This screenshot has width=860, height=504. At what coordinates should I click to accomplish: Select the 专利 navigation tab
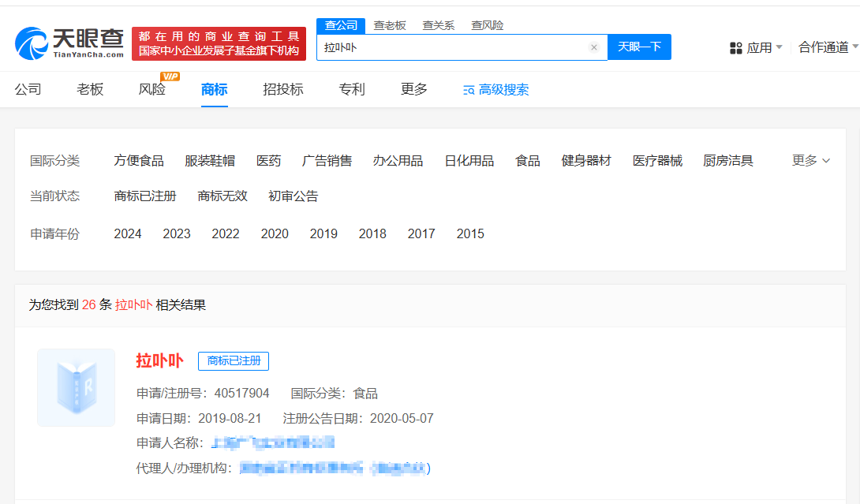pyautogui.click(x=352, y=89)
